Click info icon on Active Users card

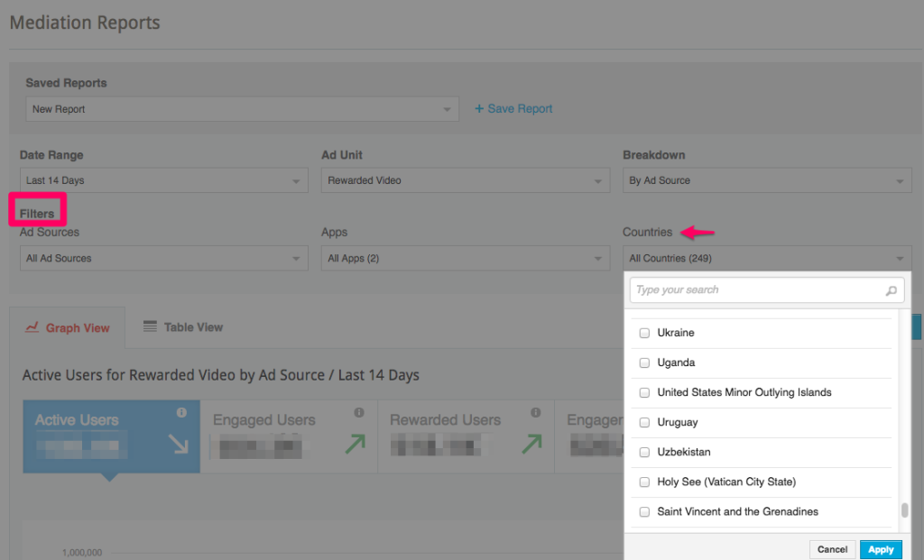point(181,413)
